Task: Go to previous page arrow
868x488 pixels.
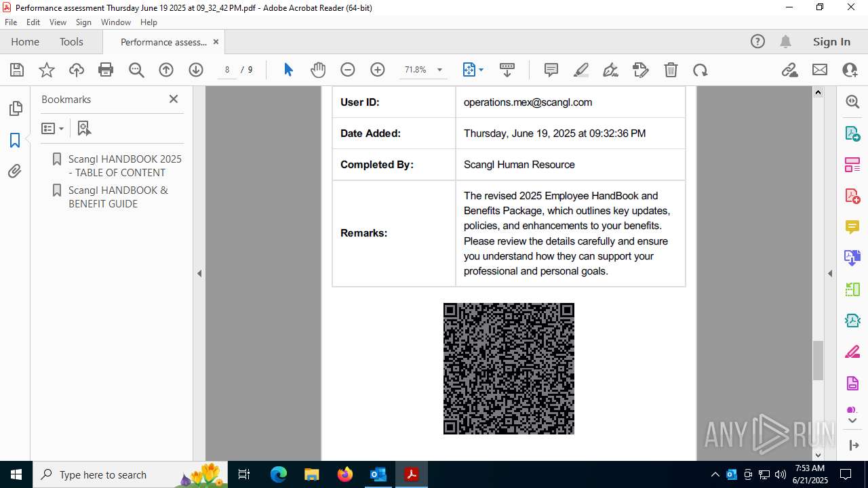Action: point(166,70)
